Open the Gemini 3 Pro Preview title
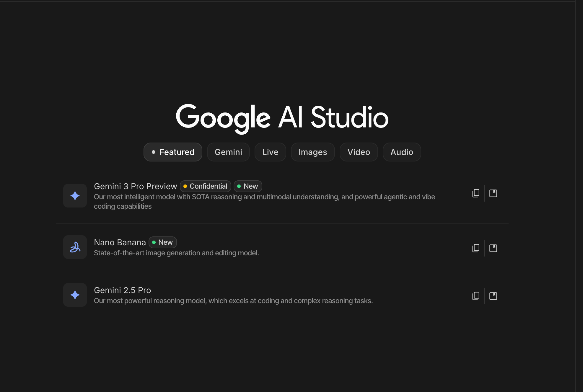Viewport: 583px width, 392px height. point(135,186)
